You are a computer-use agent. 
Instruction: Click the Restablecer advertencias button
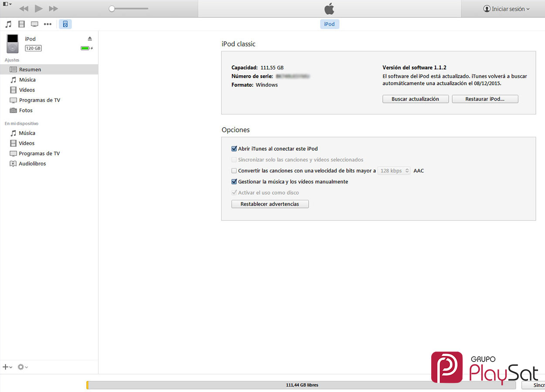[270, 204]
